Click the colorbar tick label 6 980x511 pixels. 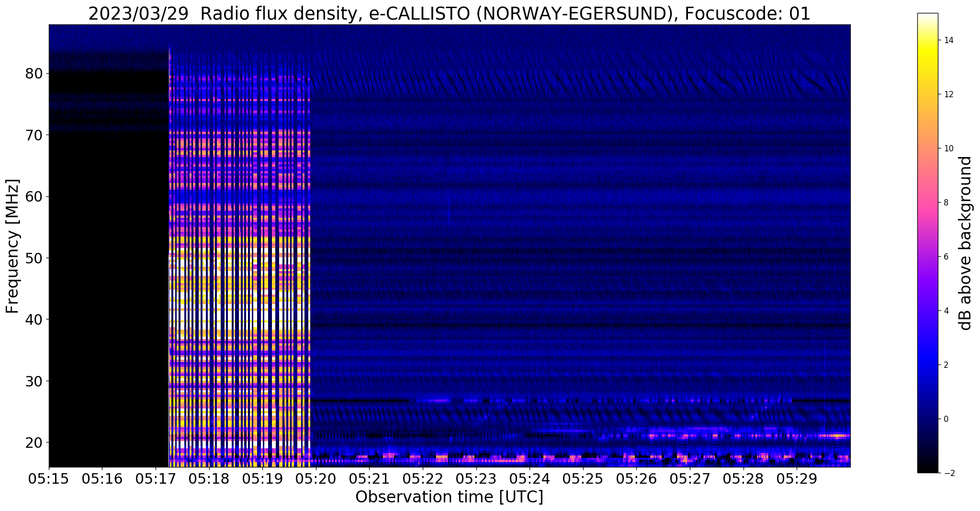946,257
